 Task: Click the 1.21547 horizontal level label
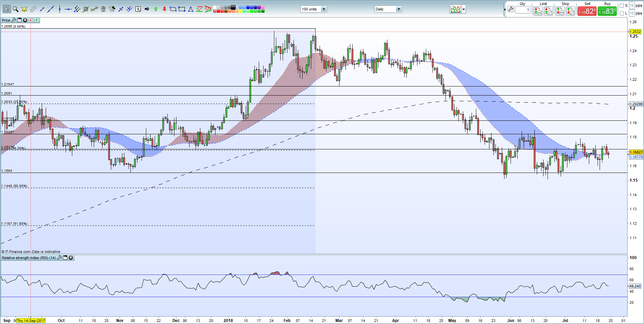point(8,84)
